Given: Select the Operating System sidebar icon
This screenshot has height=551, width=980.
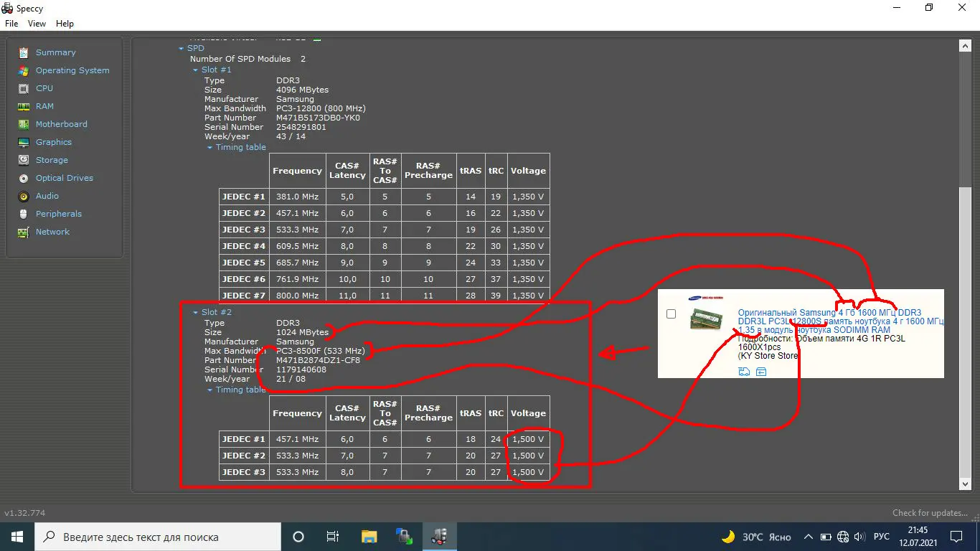Looking at the screenshot, I should coord(24,70).
